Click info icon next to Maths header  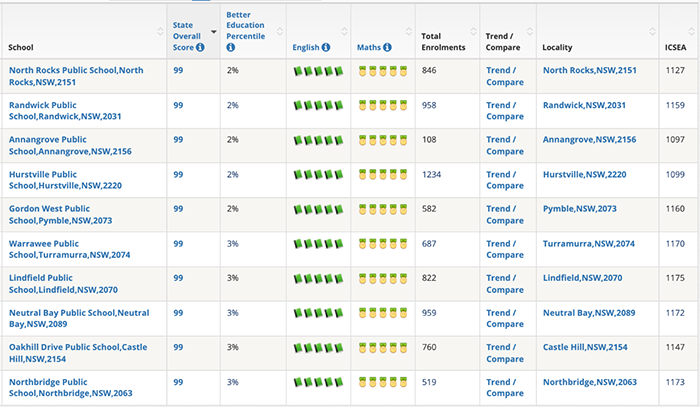click(387, 47)
